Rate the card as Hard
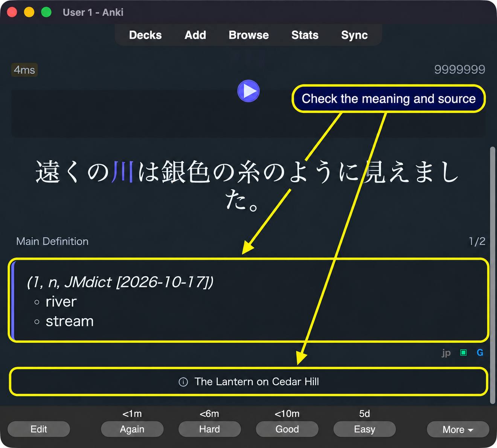Viewport: 497px width, 448px height. tap(210, 429)
